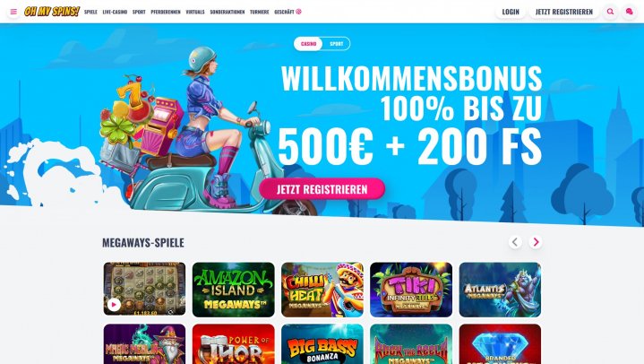644x364 pixels.
Task: Open the hamburger menu icon
Action: (x=13, y=12)
